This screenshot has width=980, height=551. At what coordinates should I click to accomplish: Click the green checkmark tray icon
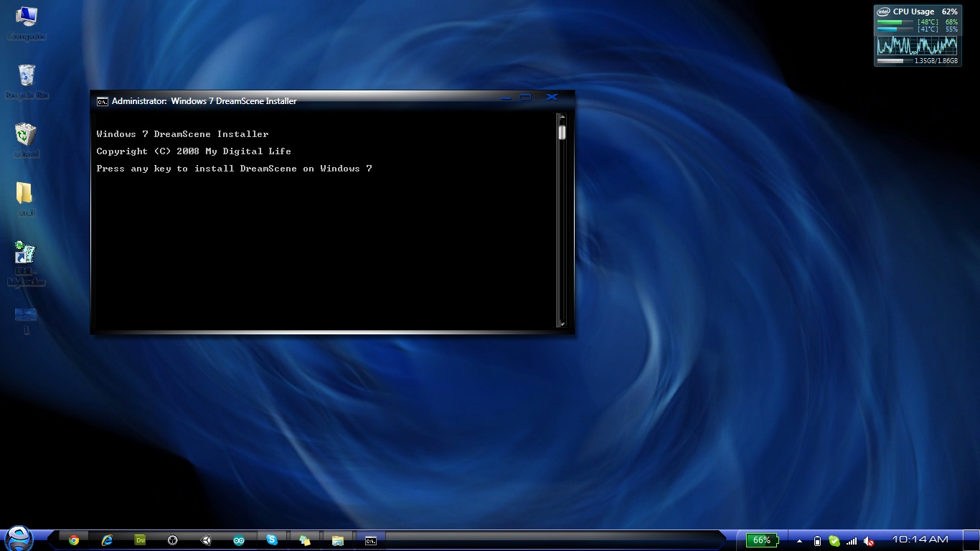pyautogui.click(x=834, y=541)
